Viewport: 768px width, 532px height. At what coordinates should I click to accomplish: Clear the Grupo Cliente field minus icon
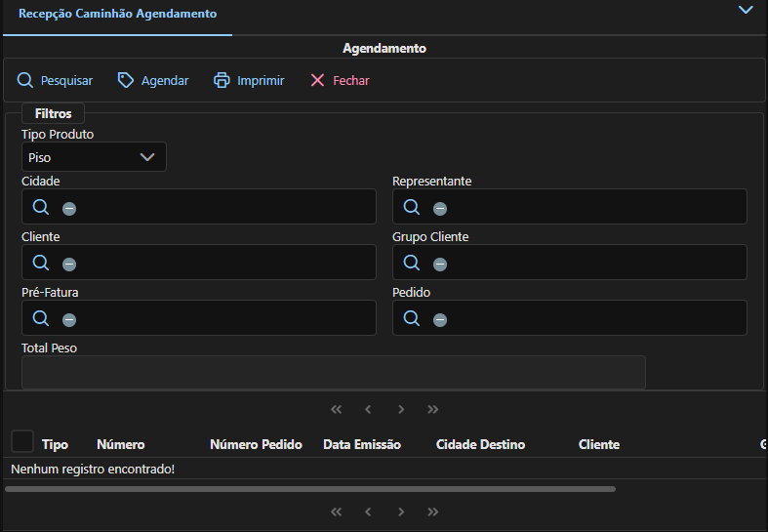[x=440, y=264]
